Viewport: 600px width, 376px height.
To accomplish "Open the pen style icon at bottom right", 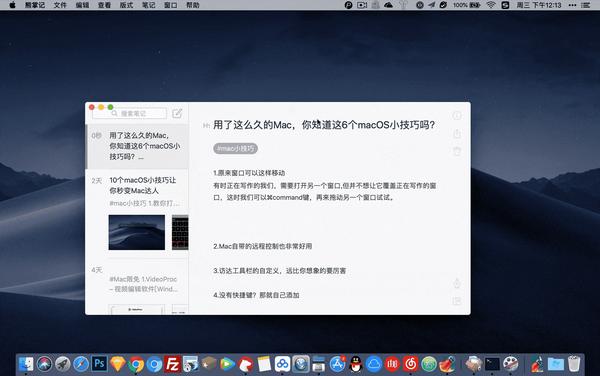I will (x=457, y=283).
